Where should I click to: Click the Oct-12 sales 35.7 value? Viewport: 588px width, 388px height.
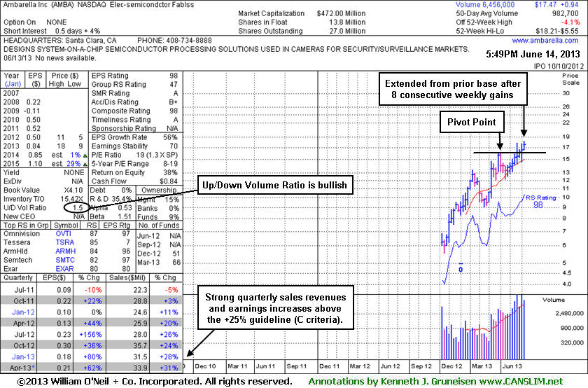tap(140, 345)
